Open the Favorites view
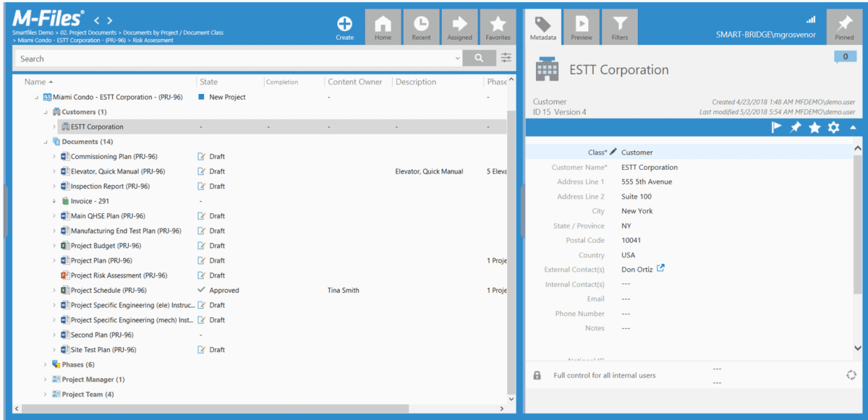868x420 pixels. point(496,26)
